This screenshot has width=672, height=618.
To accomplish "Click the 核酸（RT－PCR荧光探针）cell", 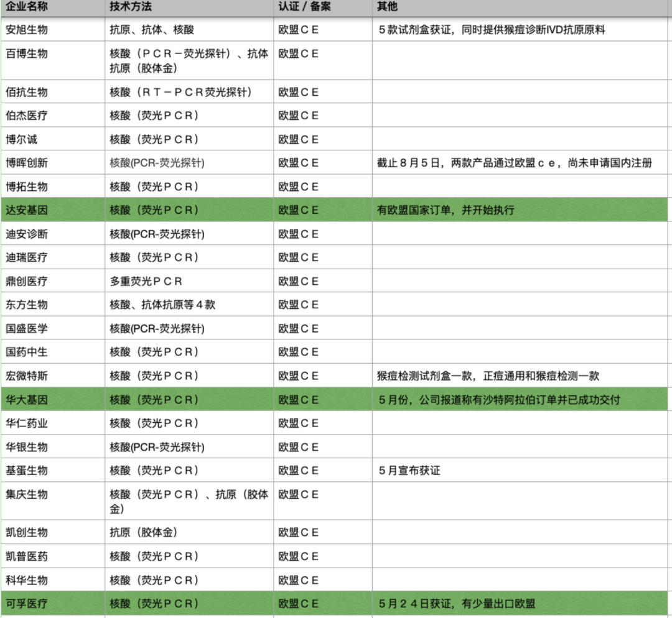I will [189, 91].
